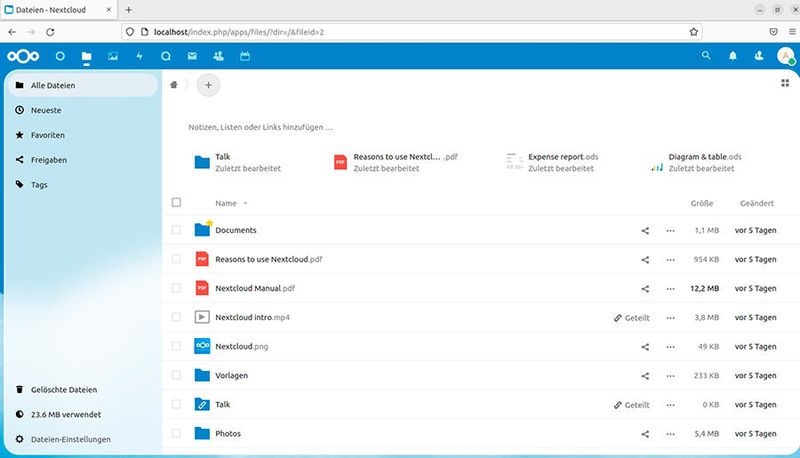Open more actions for Vorlagen
The height and width of the screenshot is (458, 800).
tap(670, 376)
